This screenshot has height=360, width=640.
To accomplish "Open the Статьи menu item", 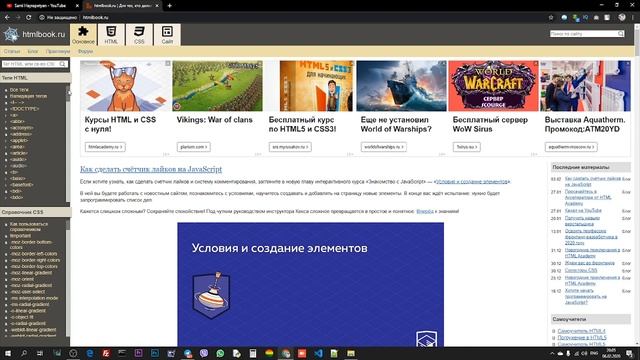I will click(x=12, y=51).
